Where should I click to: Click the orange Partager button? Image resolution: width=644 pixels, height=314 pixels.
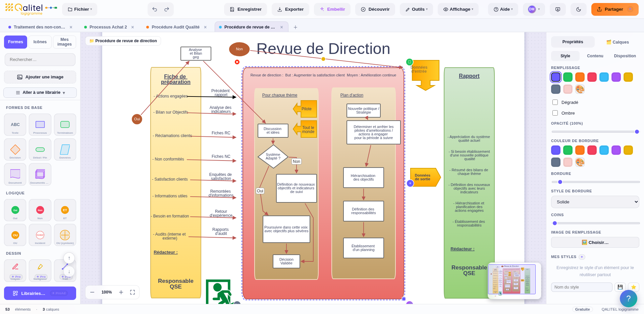[615, 9]
